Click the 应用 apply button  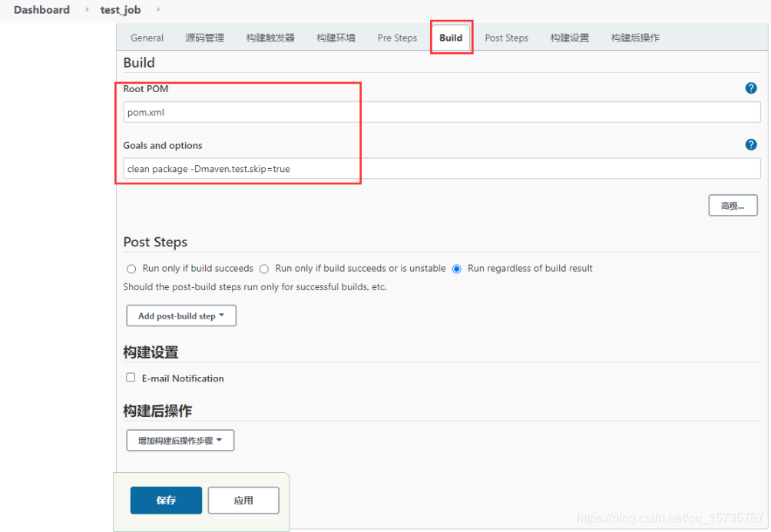tap(243, 501)
